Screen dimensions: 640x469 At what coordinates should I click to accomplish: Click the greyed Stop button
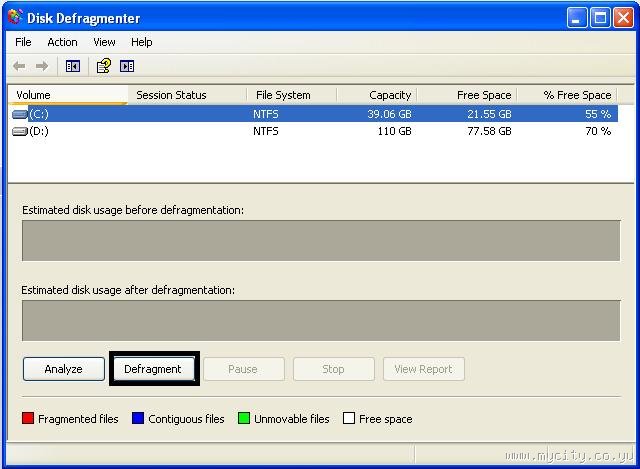coord(333,369)
